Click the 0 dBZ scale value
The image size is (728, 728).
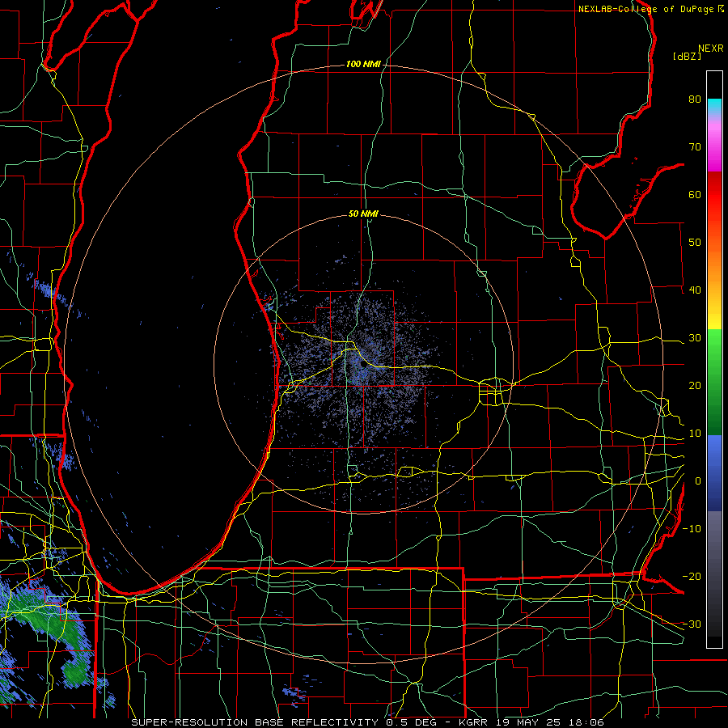coord(698,481)
